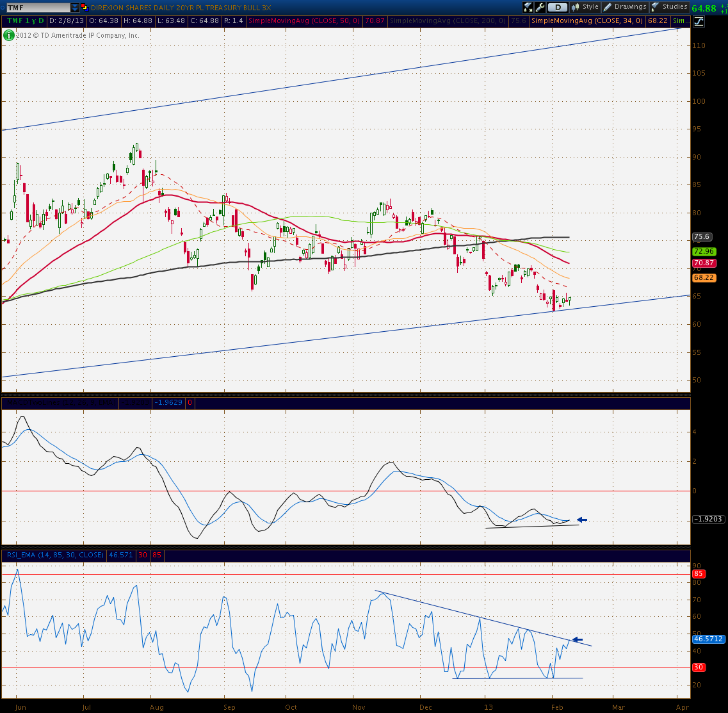Image resolution: width=728 pixels, height=713 pixels.
Task: Click the DIREXION SHARES DAILY 20YR title text
Action: pyautogui.click(x=181, y=8)
